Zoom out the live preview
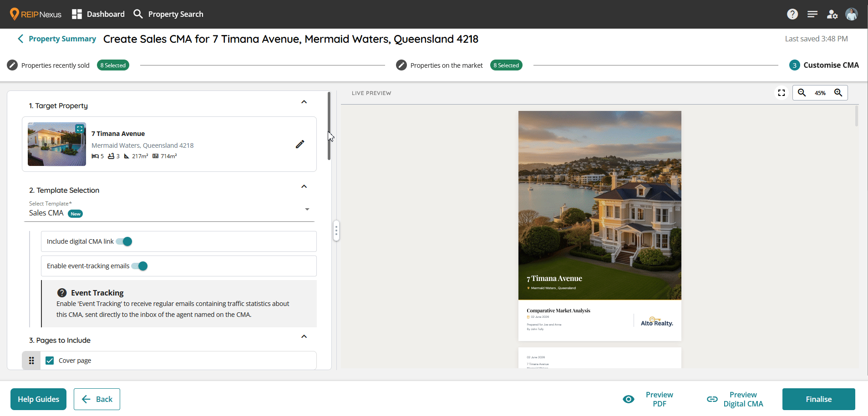868x416 pixels. click(802, 93)
